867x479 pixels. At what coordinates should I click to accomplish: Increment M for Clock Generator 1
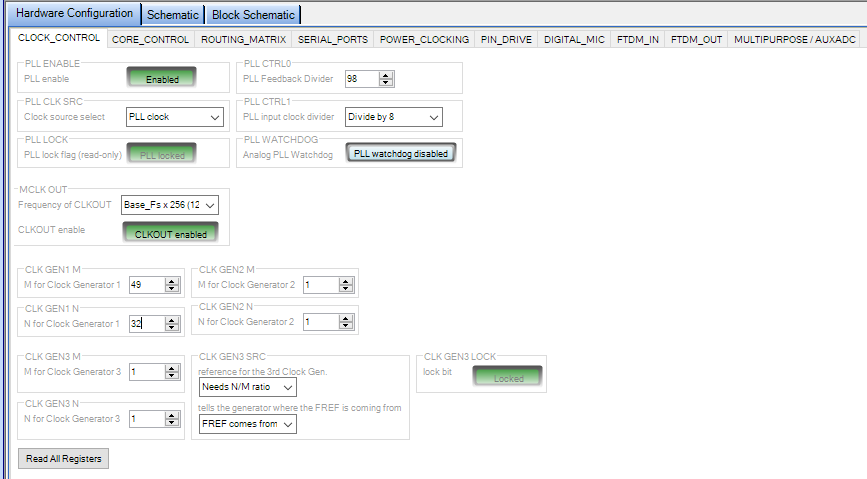[x=172, y=281]
